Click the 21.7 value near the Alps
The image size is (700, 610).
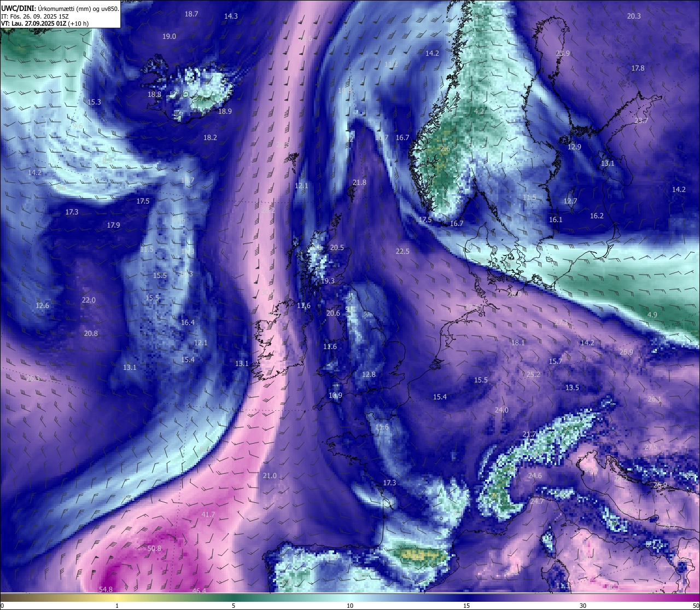coord(529,434)
